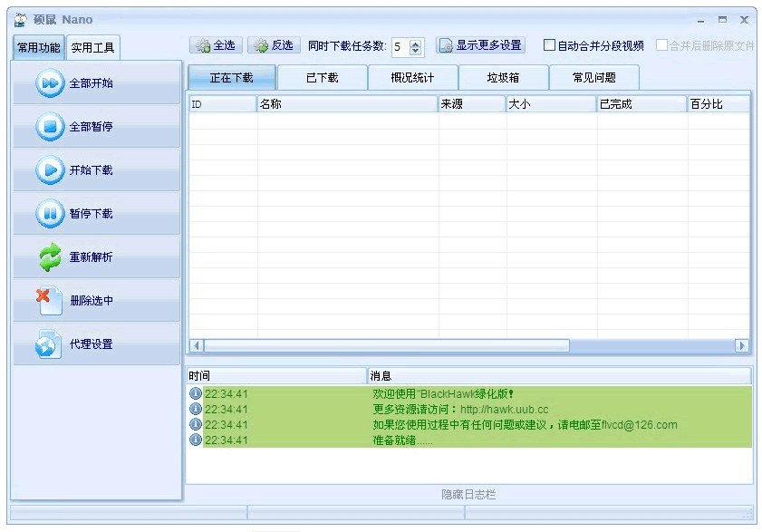Click info icon of the 欢迎使用 log row
Viewport: 762px width, 532px height.
196,393
